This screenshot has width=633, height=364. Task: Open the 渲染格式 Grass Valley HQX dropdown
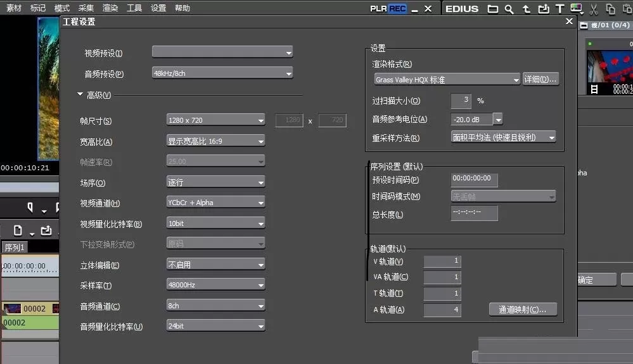tap(447, 79)
